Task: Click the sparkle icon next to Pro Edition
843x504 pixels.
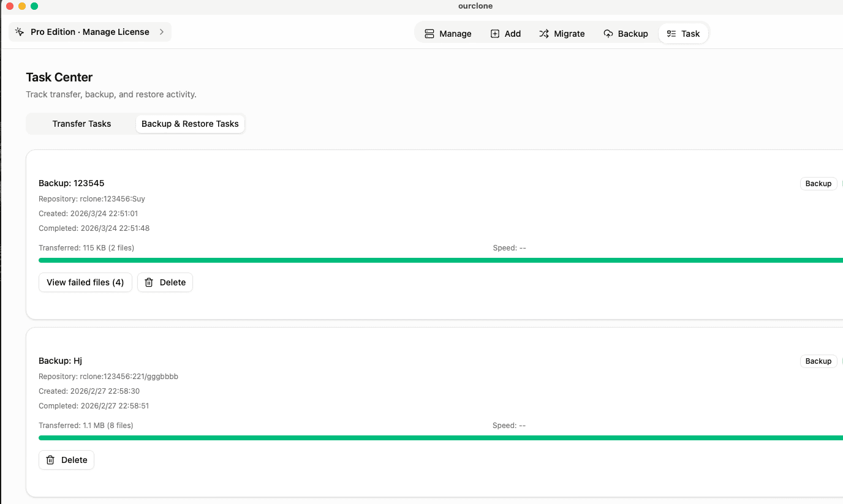Action: (x=19, y=31)
